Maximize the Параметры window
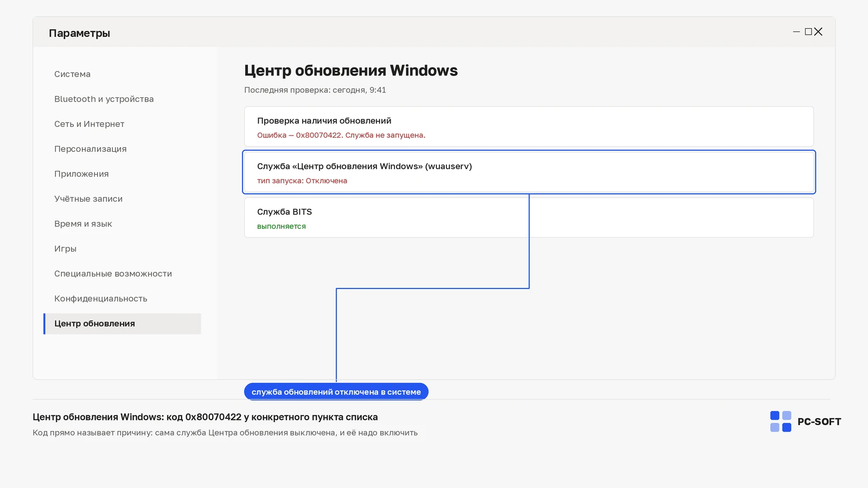Image resolution: width=868 pixels, height=488 pixels. (808, 32)
